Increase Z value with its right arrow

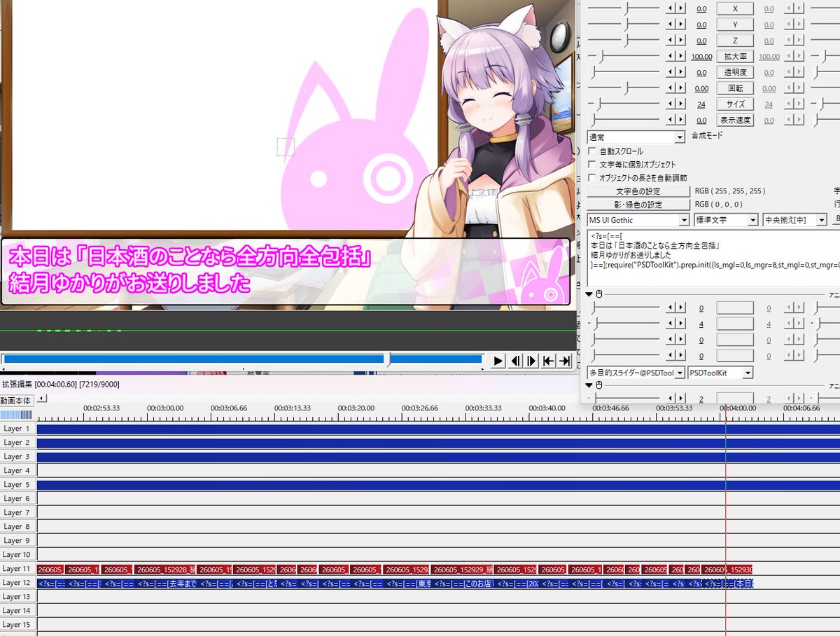pyautogui.click(x=681, y=41)
